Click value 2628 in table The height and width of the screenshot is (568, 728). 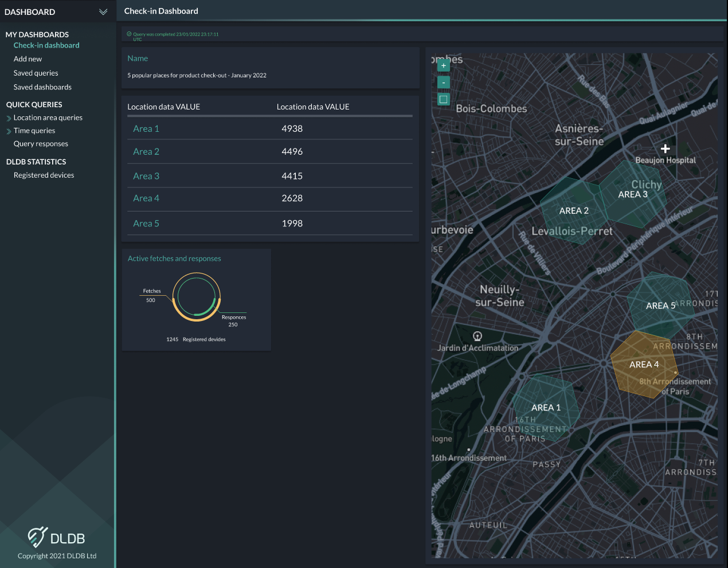click(292, 198)
